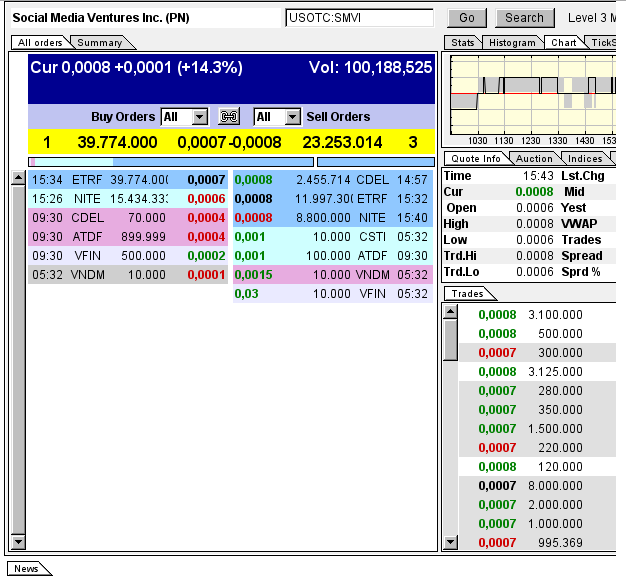Screen dimensions: 626x576
Task: Click the 3.100.000 trade row
Action: 537,315
